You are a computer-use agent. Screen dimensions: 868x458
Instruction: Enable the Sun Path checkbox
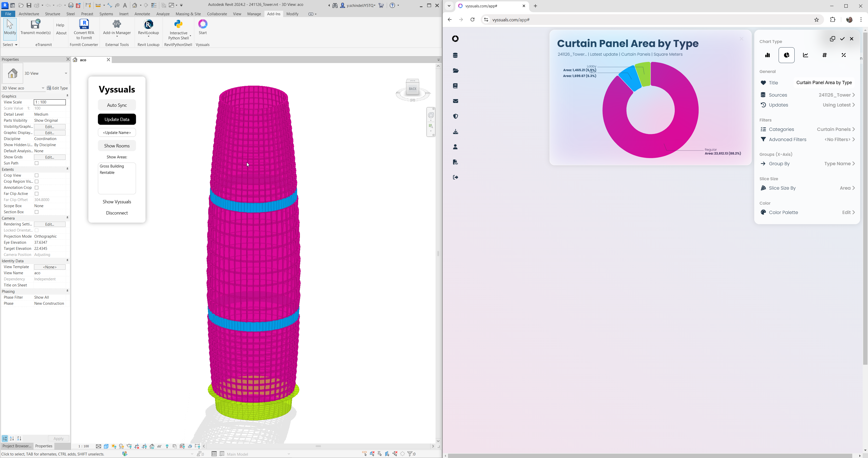click(x=37, y=163)
